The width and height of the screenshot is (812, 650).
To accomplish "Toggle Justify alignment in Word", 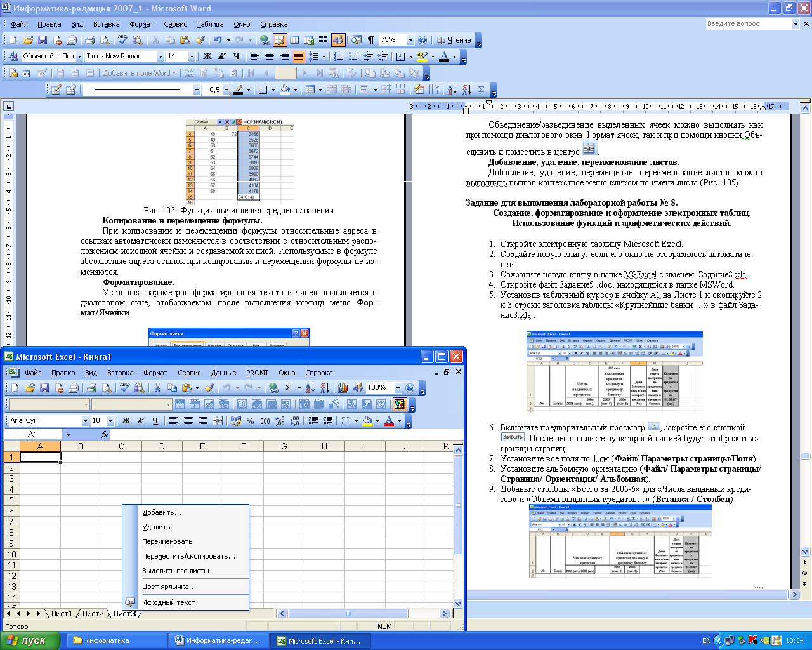I will click(x=299, y=56).
